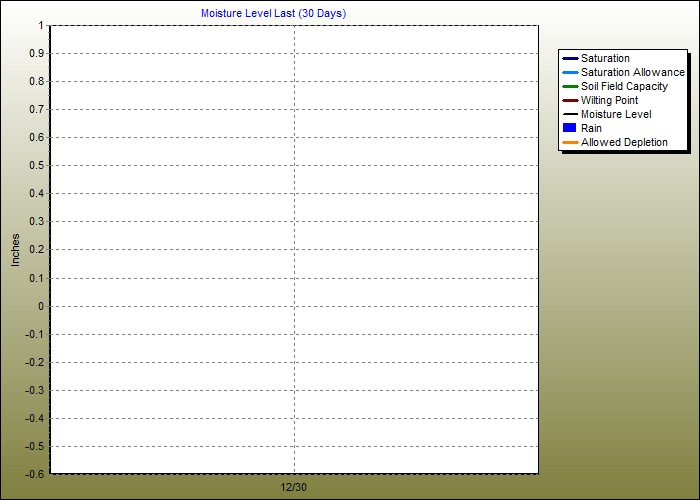Viewport: 700px width, 500px height.
Task: Select the black Moisture Level line swatch
Action: point(570,115)
